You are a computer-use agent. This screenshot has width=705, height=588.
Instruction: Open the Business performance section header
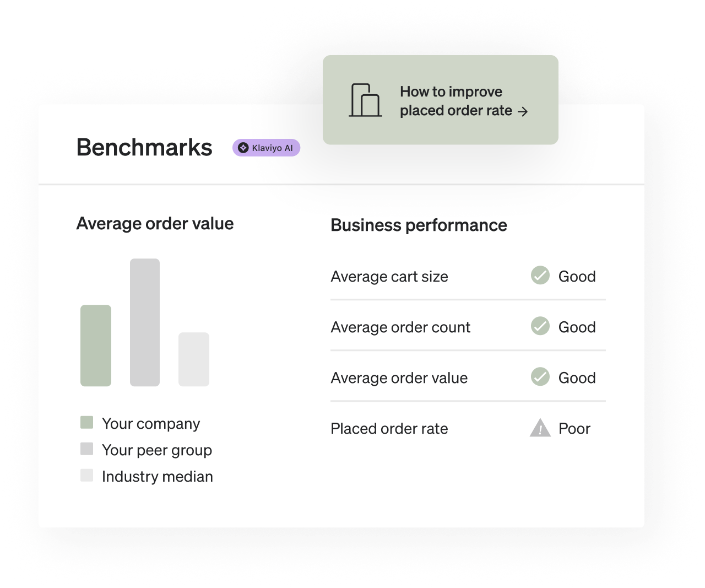click(x=419, y=225)
